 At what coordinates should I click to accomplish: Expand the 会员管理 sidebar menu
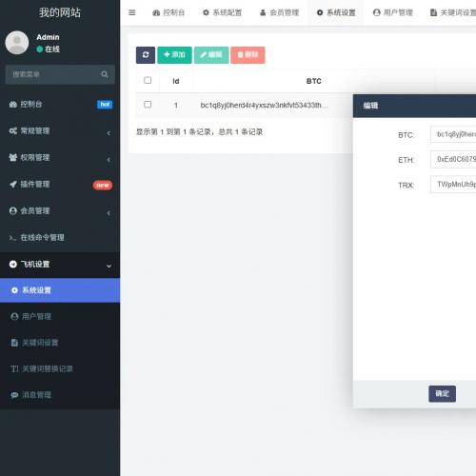click(x=60, y=210)
